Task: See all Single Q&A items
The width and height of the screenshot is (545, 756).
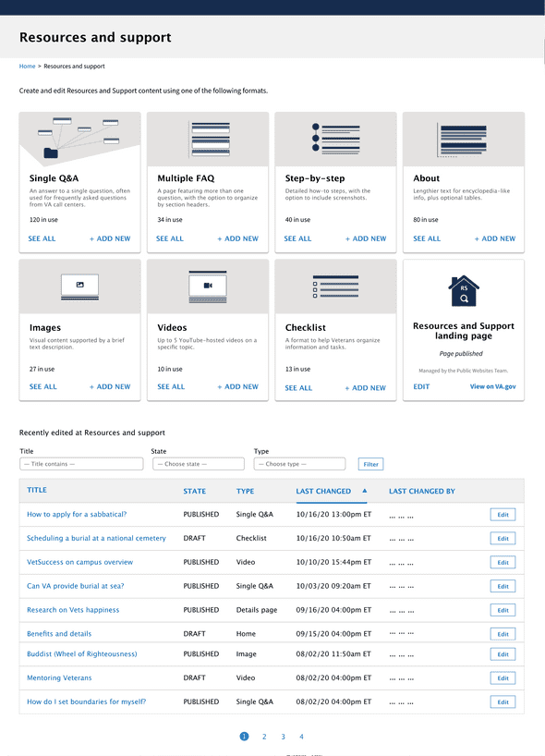Action: pyautogui.click(x=42, y=238)
